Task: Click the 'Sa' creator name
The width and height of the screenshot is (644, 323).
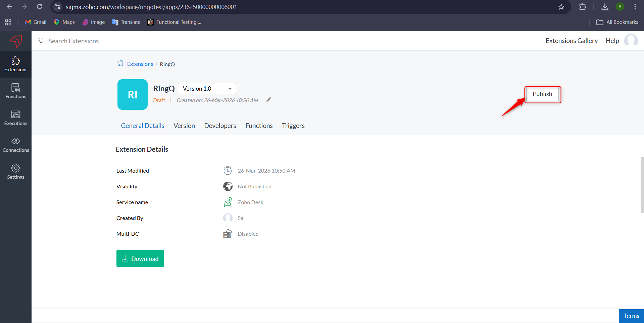Action: tap(240, 218)
